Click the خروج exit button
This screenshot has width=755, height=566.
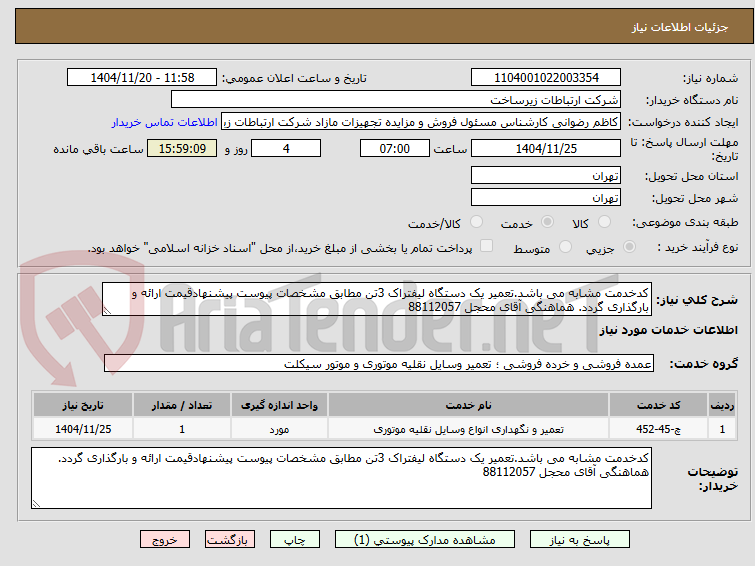tap(165, 540)
